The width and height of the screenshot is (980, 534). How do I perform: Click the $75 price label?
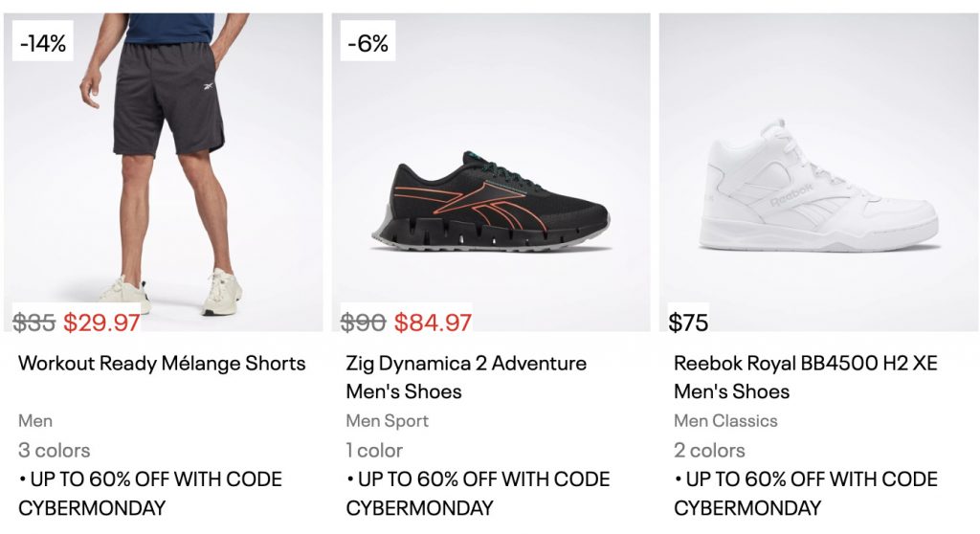tap(689, 323)
